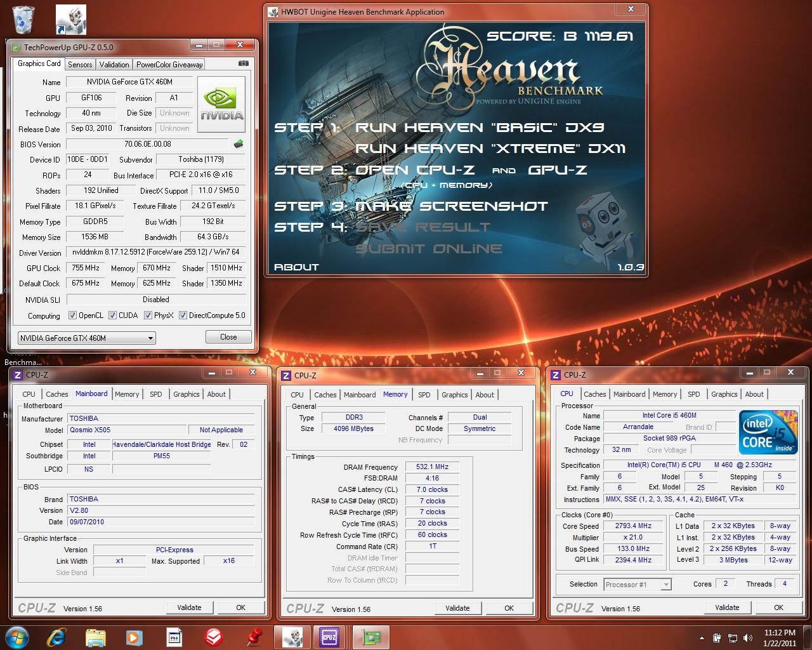The image size is (812, 650).
Task: Switch to the Sensors tab in GPU-Z
Action: 80,64
